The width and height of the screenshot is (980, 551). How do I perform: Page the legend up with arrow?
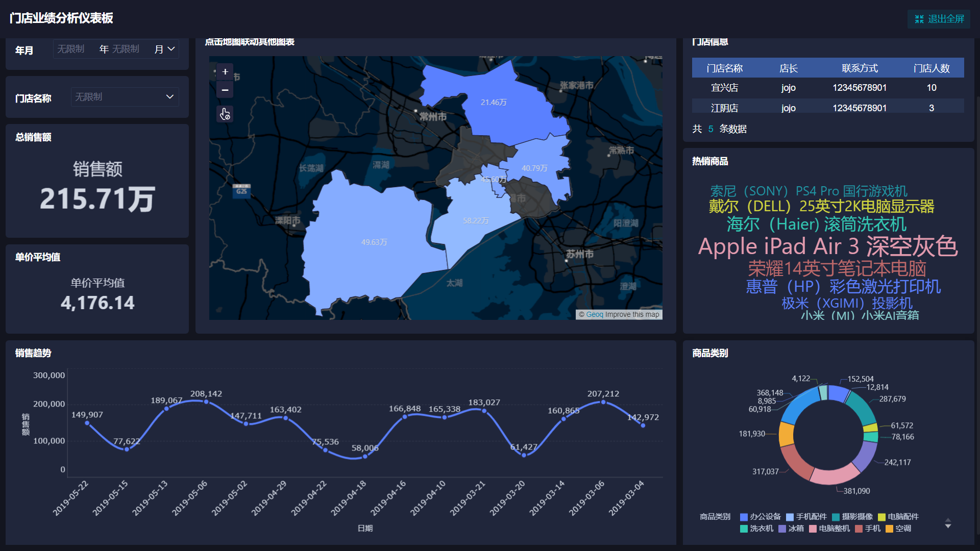click(x=948, y=520)
